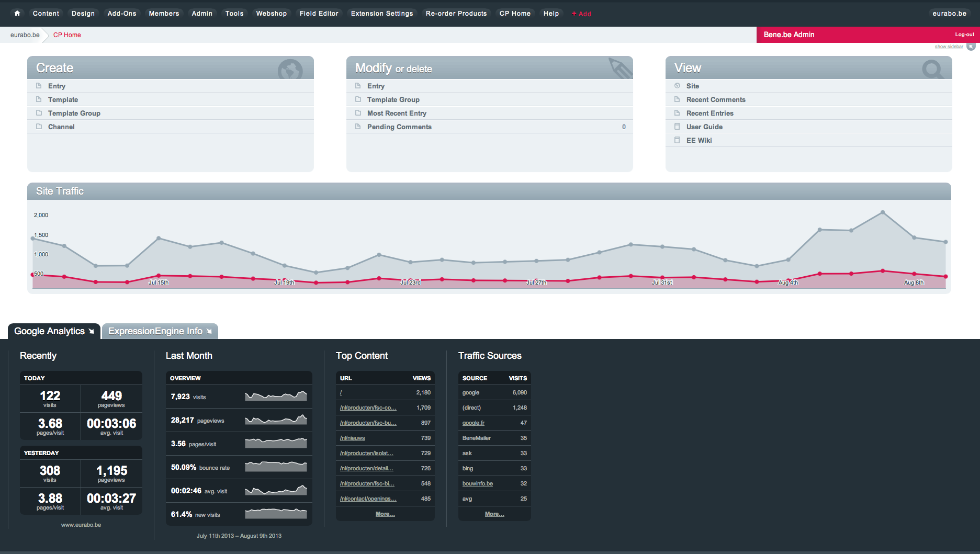Click the page icon beside Recent Entries
Screen dimensions: 980x554
coord(677,113)
